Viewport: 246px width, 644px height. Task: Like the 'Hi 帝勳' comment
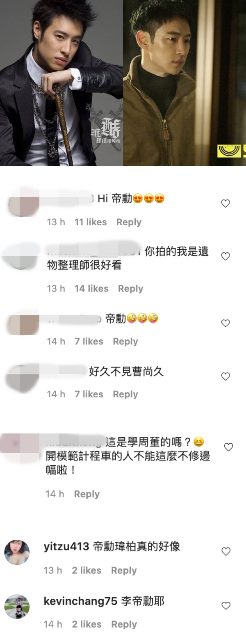pos(225,204)
